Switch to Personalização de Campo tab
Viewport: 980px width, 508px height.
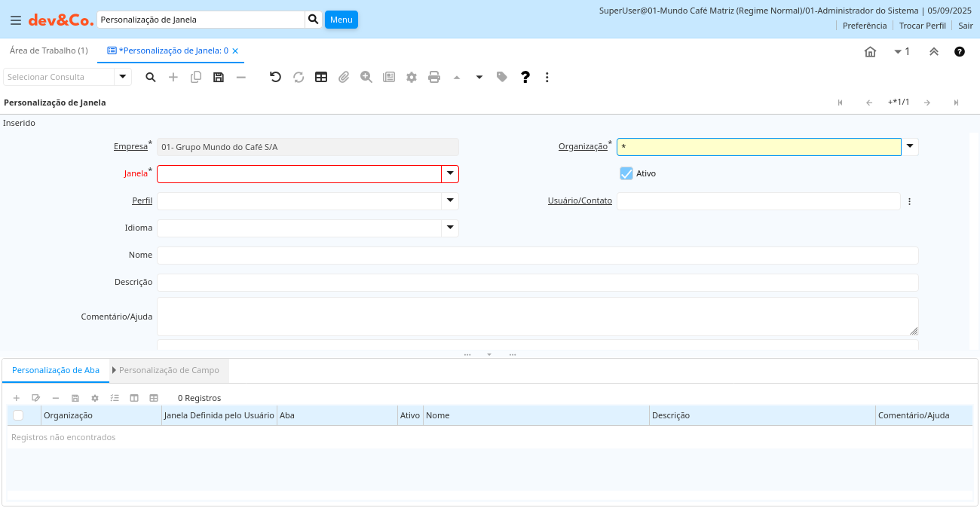tap(169, 370)
